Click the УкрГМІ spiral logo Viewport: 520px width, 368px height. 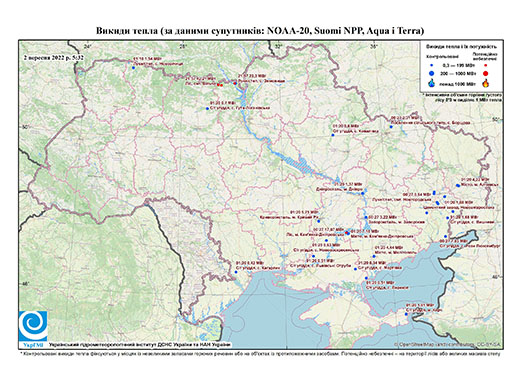point(33,326)
